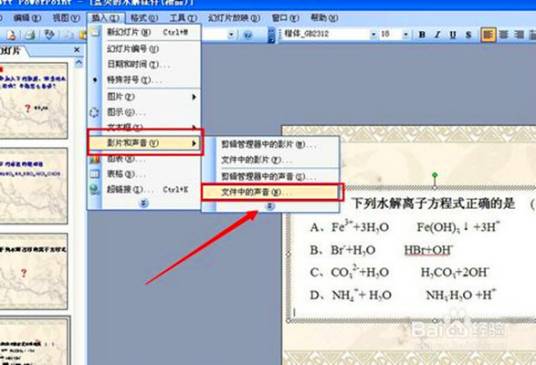The width and height of the screenshot is (536, 365).
Task: Click the new slide icon in the Insert menu
Action: (95, 32)
